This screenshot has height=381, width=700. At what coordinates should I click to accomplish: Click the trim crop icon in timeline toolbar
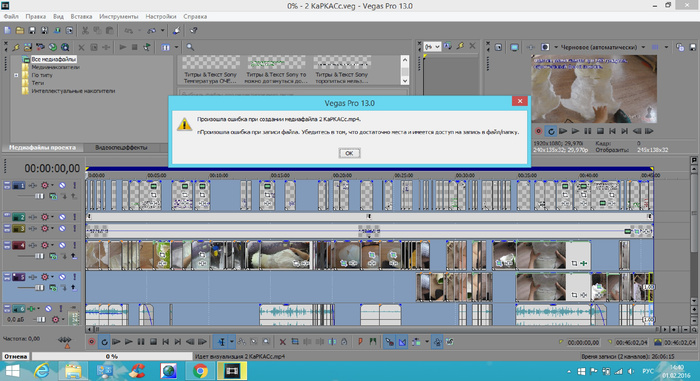click(x=295, y=342)
